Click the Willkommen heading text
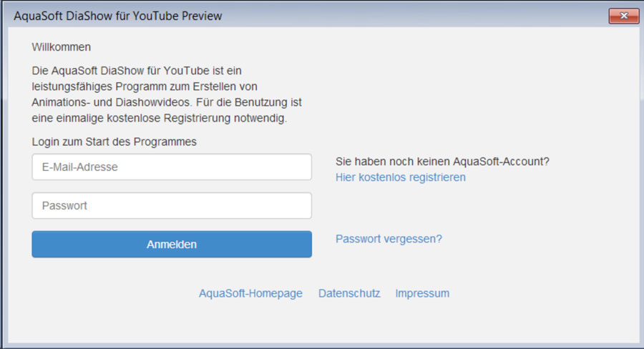This screenshot has width=644, height=349. (x=62, y=47)
